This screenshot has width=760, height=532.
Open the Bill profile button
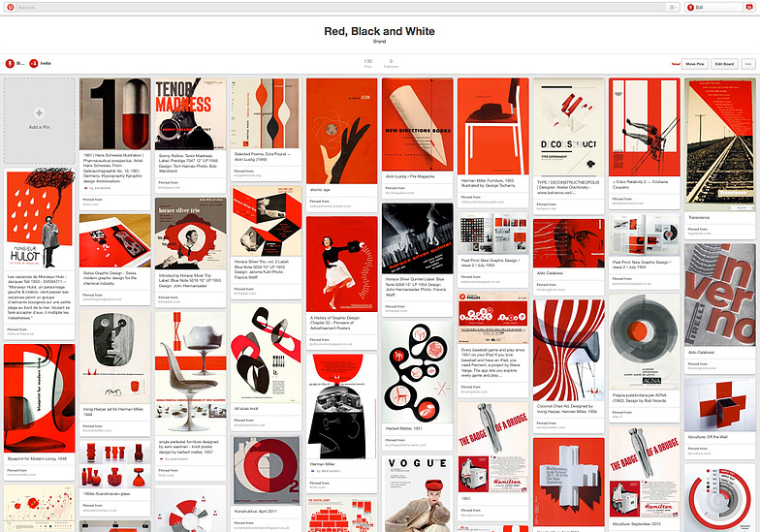point(714,8)
